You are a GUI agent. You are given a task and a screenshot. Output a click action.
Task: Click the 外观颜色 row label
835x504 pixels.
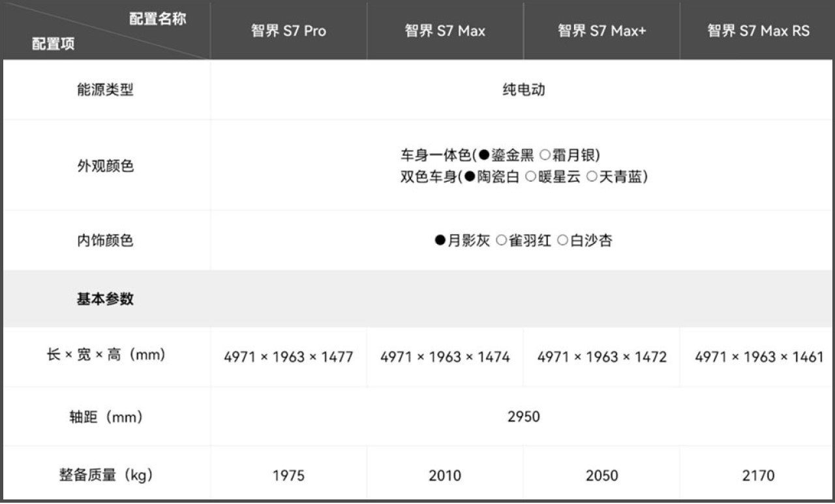pyautogui.click(x=106, y=166)
